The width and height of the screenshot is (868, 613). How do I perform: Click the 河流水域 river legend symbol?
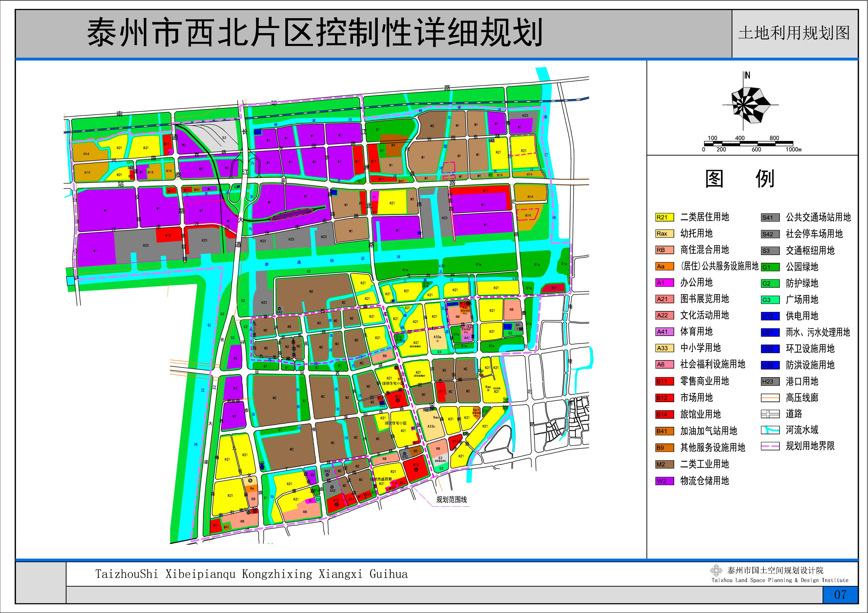point(770,430)
